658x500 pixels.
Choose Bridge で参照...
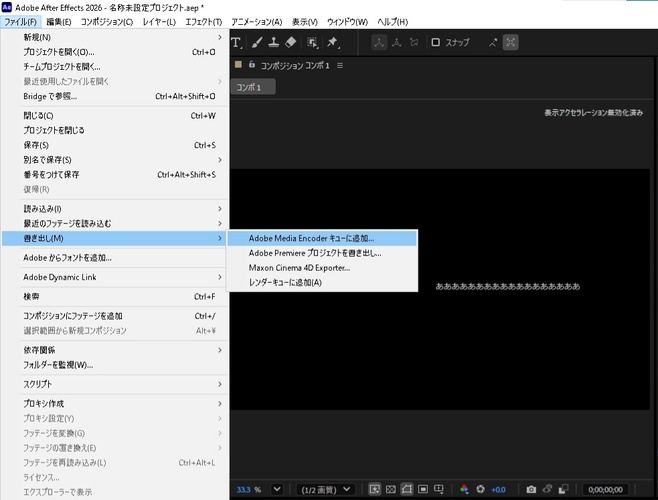115,96
